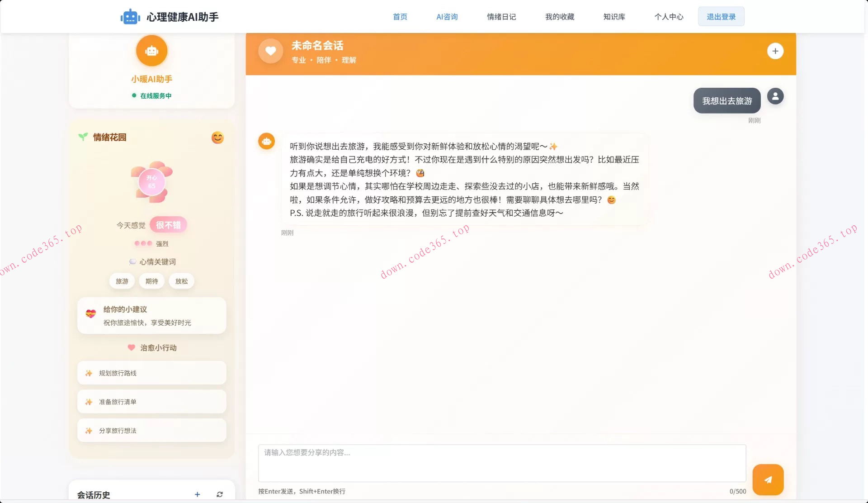Click the message input field

(x=502, y=463)
